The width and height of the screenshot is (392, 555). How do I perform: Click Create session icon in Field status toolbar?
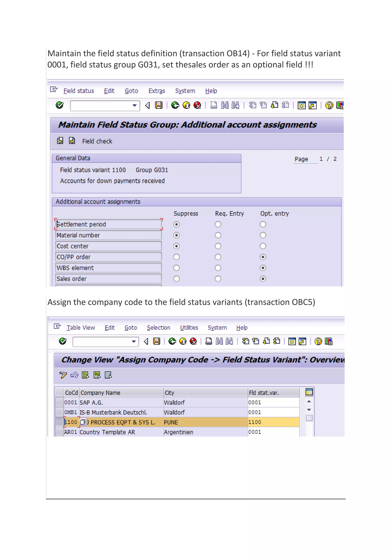301,105
